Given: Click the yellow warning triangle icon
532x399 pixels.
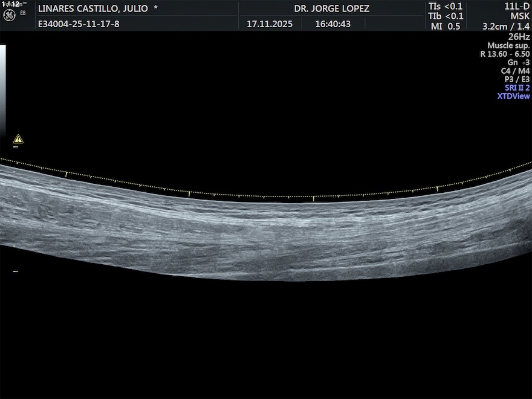Looking at the screenshot, I should pyautogui.click(x=18, y=139).
